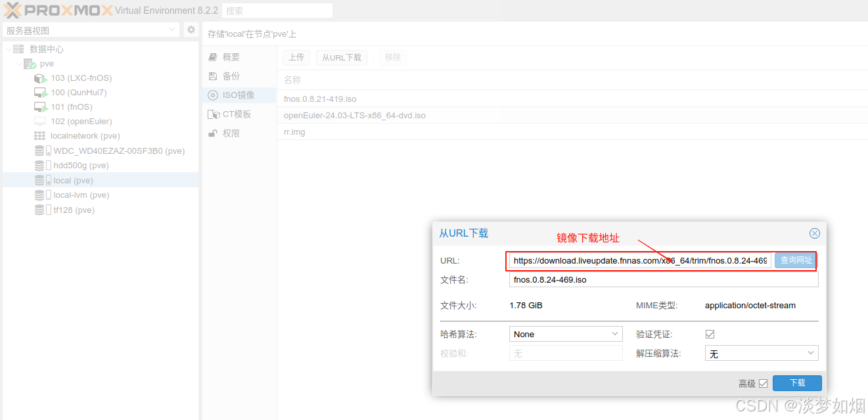Click the summary book icon
868x420 pixels.
[x=212, y=57]
